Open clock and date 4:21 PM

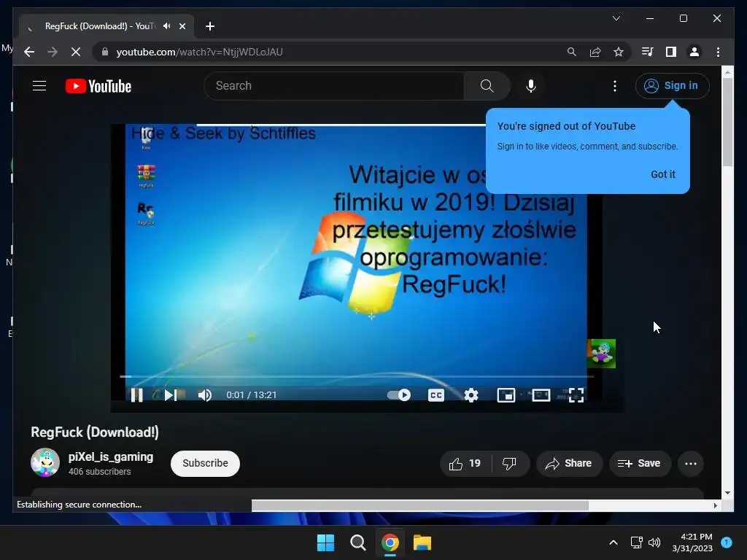pyautogui.click(x=692, y=542)
